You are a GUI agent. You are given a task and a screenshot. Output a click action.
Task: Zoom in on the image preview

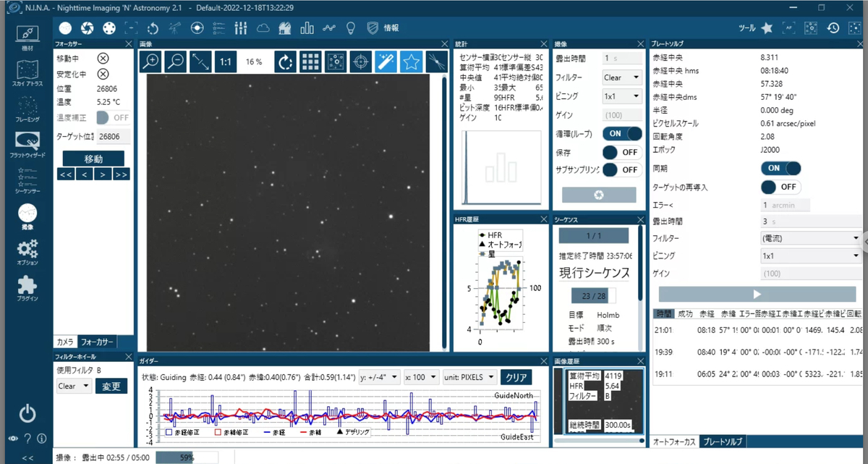tap(150, 62)
